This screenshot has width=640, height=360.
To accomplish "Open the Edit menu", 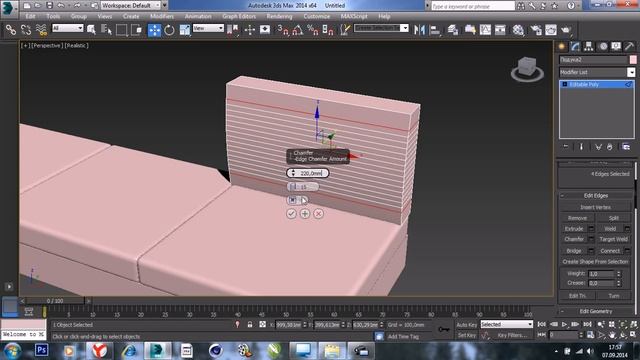I will [30, 16].
